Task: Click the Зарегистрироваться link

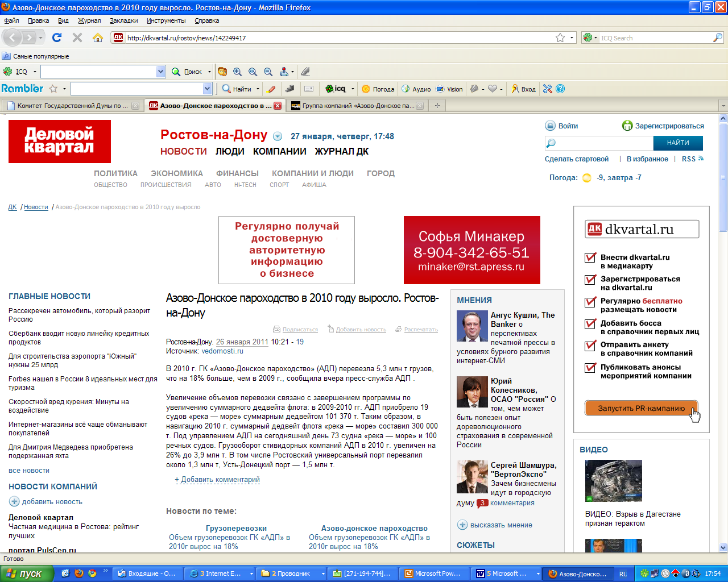Action: [669, 126]
